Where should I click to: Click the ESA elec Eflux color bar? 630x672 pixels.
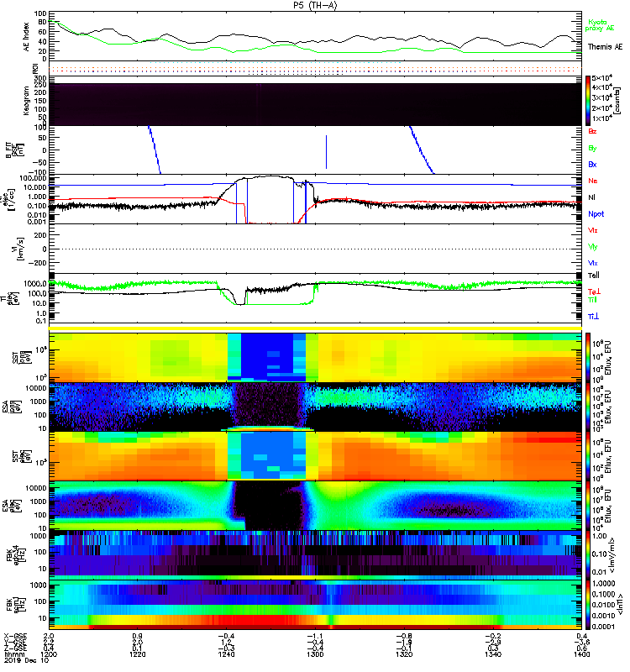click(x=588, y=506)
